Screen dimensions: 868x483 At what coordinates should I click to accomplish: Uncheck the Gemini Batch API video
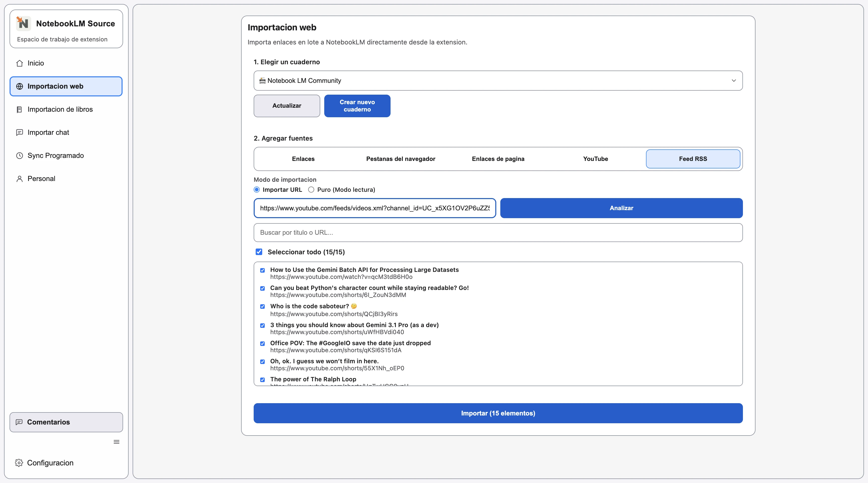pos(262,270)
